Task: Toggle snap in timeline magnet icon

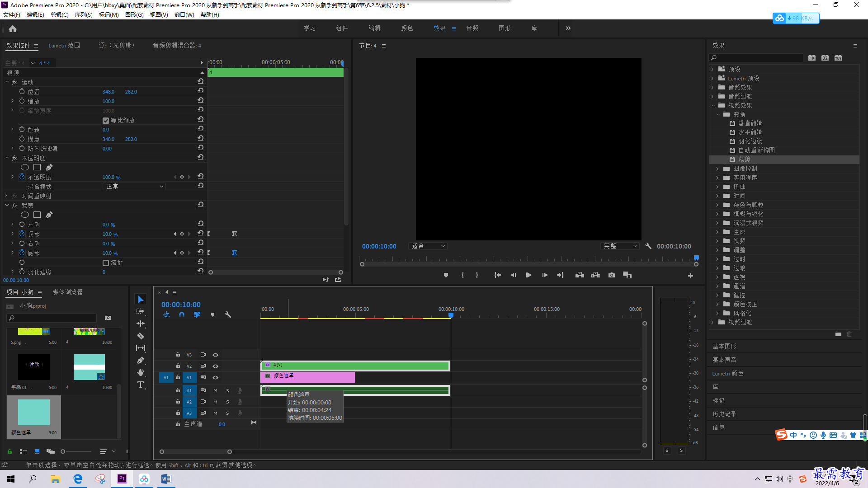Action: [182, 314]
